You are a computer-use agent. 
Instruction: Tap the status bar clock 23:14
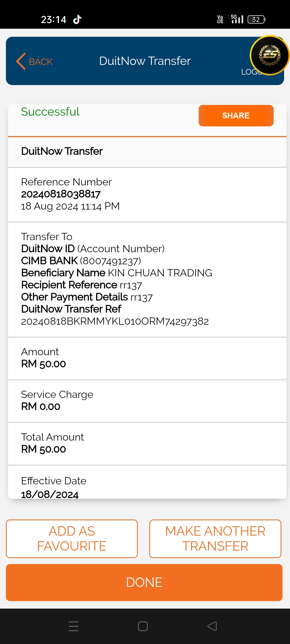(53, 19)
